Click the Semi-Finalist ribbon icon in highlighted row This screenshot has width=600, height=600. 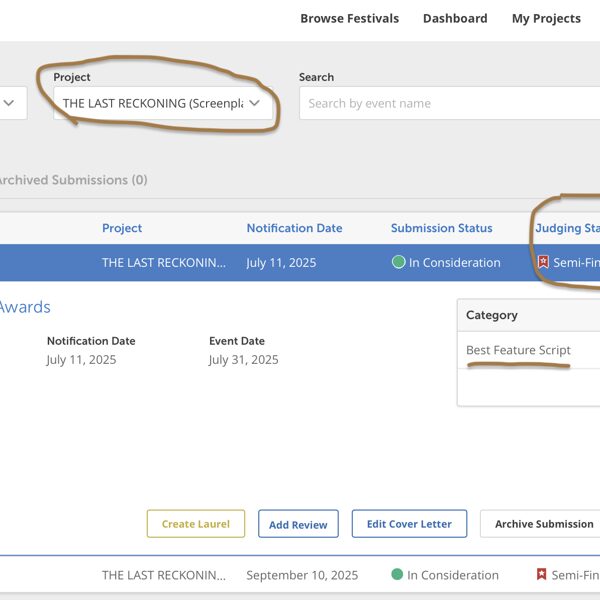tap(543, 263)
